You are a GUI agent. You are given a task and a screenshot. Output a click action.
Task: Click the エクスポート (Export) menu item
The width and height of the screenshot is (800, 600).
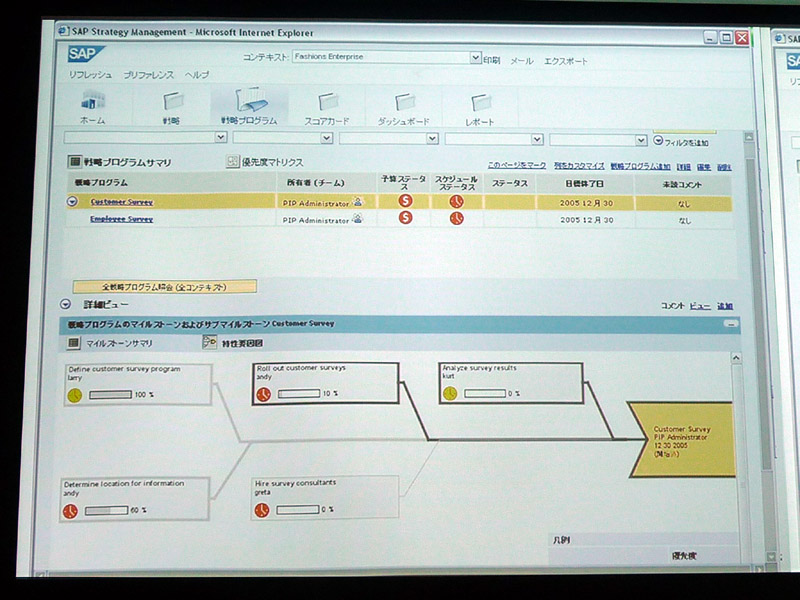click(x=566, y=61)
